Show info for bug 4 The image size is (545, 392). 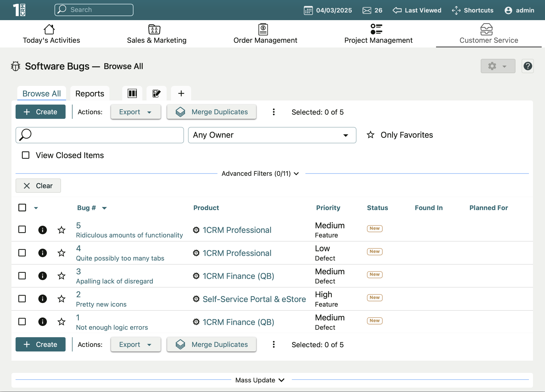pos(43,253)
